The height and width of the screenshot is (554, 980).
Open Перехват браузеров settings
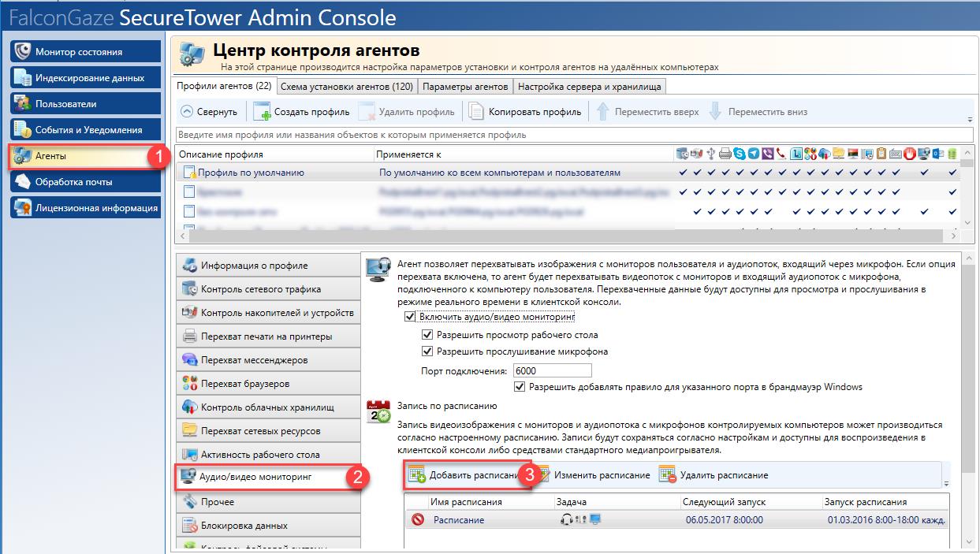coord(268,384)
